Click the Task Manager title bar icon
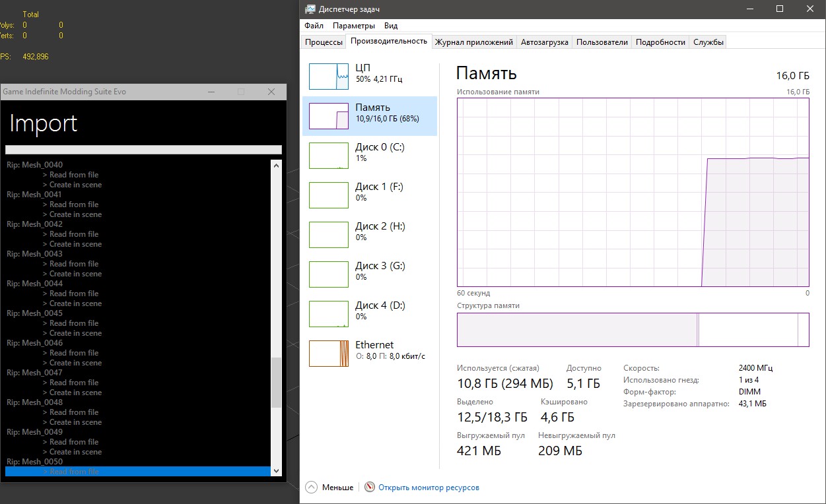 click(310, 9)
